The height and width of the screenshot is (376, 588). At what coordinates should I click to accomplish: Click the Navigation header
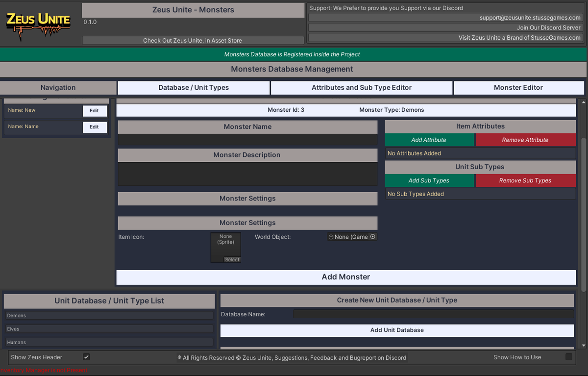[x=58, y=88]
